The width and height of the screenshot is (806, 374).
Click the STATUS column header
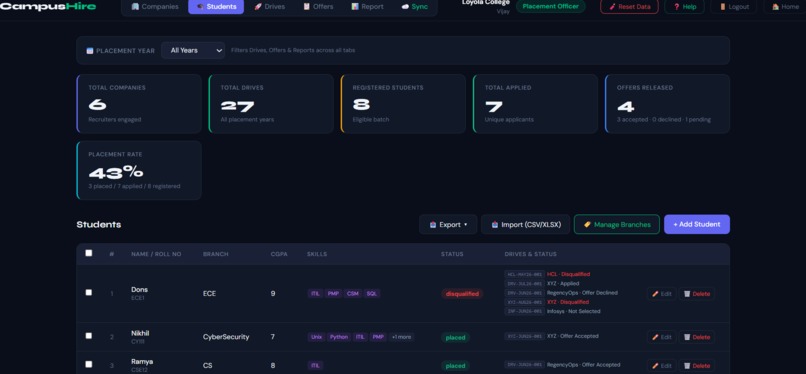tap(452, 254)
